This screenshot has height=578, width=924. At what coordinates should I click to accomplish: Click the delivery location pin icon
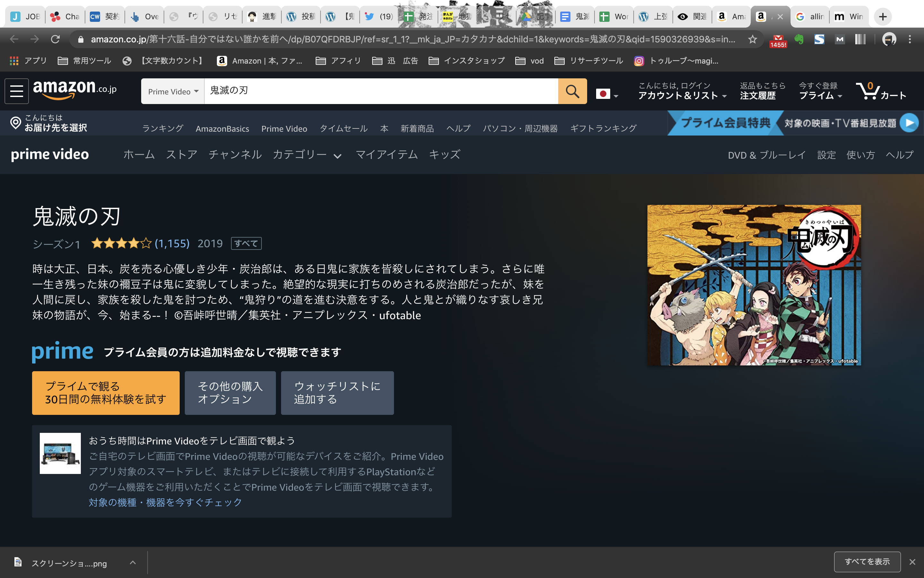tap(15, 123)
